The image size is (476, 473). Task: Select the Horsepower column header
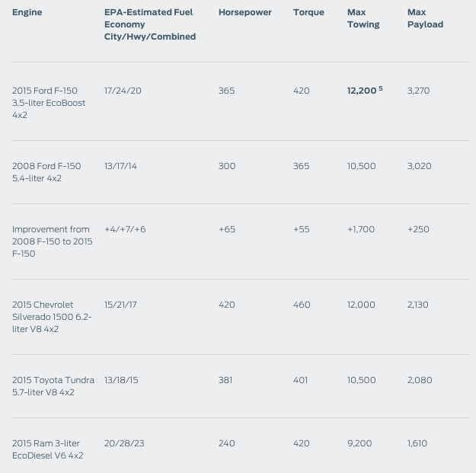pos(244,12)
